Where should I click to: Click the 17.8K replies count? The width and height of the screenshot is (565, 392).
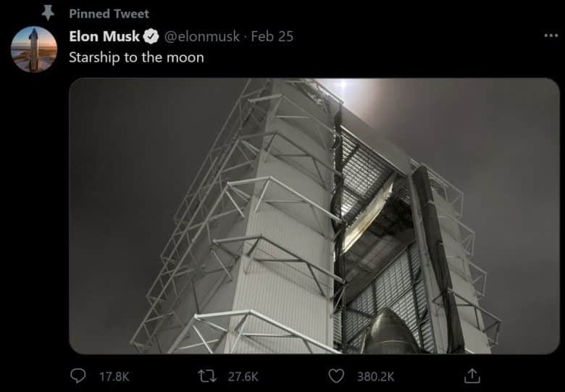pos(114,376)
